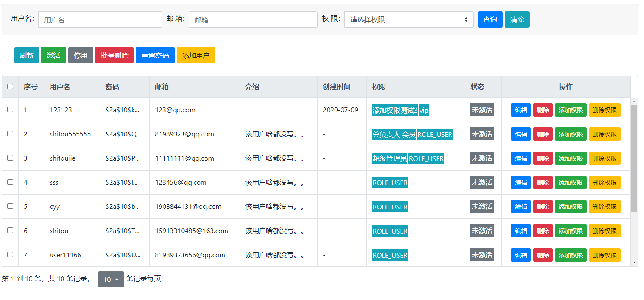Click the red 批量删除 button
Viewport: 644px width, 300px height.
[x=114, y=55]
